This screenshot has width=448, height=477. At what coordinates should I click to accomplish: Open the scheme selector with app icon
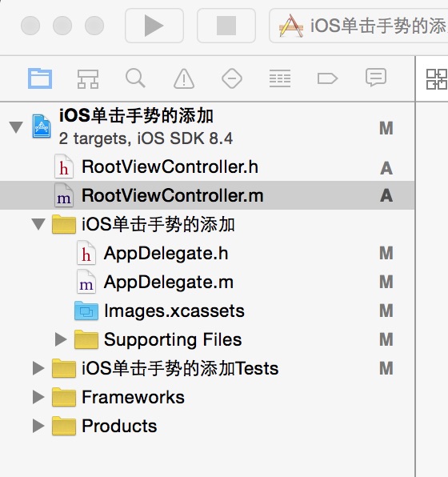tap(358, 26)
